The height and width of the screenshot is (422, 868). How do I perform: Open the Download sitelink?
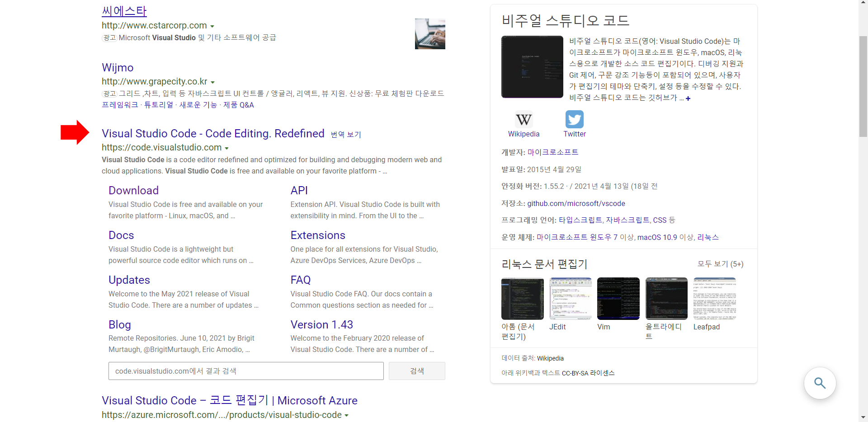point(133,191)
